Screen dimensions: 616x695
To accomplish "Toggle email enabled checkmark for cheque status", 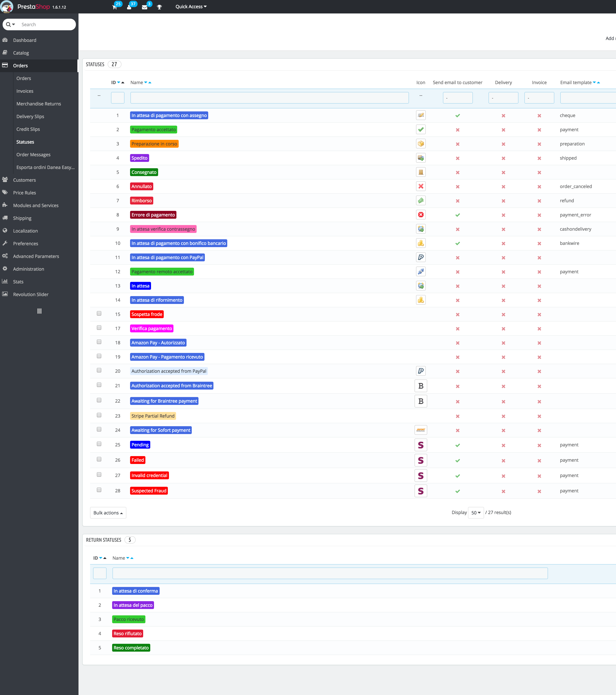I will 458,116.
